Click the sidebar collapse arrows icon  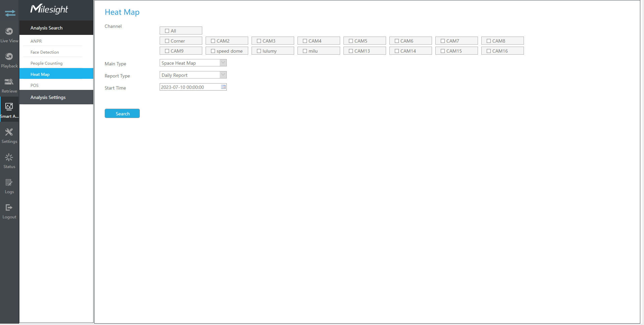coord(10,13)
